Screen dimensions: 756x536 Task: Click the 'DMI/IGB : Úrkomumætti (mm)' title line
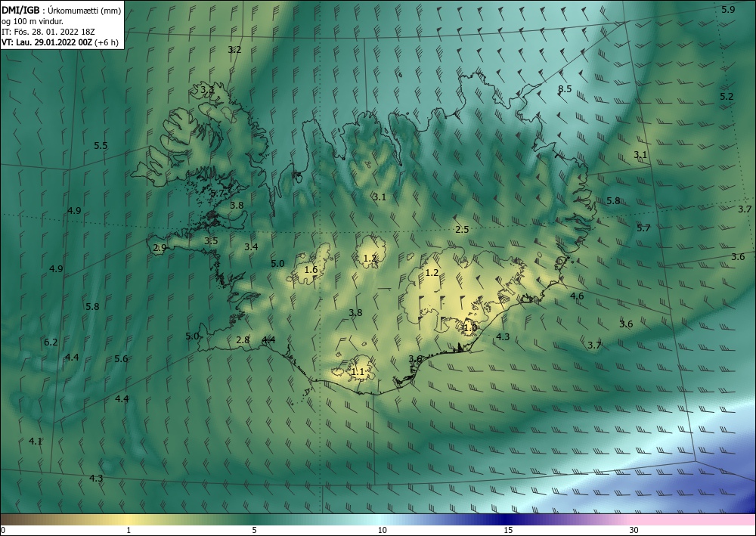tap(61, 11)
